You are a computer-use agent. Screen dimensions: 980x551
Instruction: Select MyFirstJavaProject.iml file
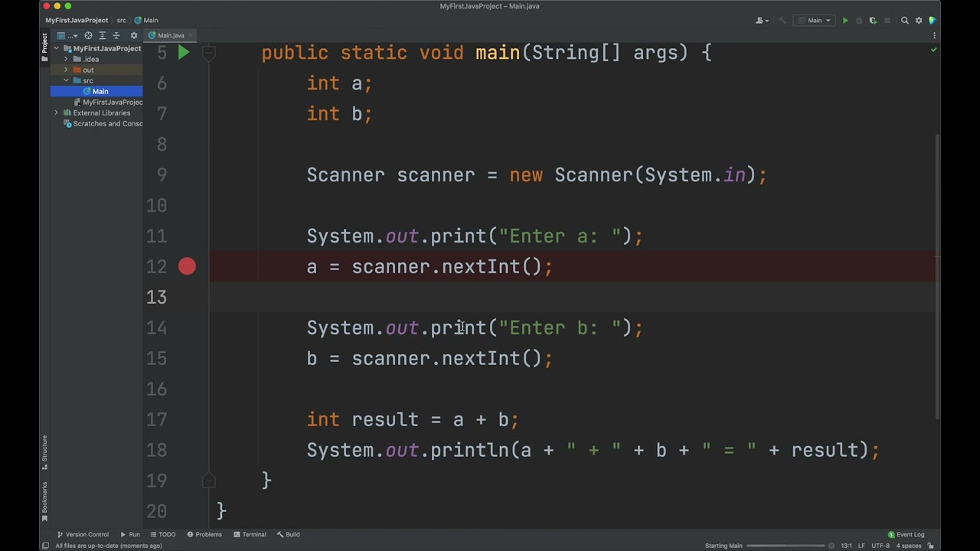click(x=107, y=102)
